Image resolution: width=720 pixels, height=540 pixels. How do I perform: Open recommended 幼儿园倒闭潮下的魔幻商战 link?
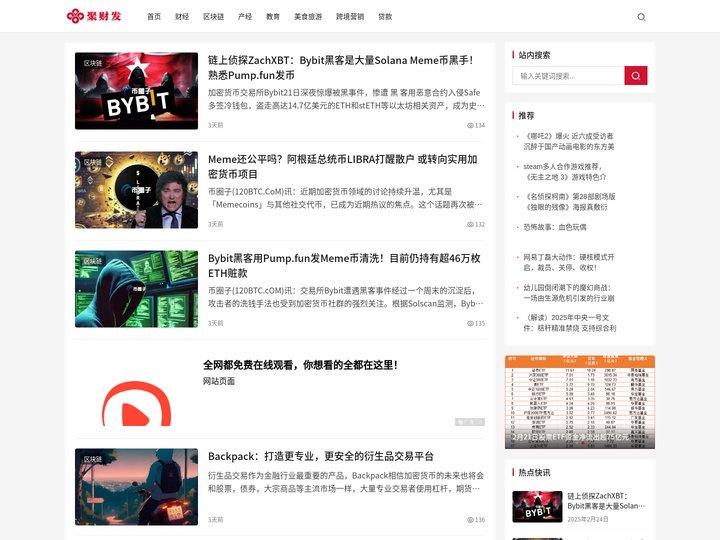(569, 292)
